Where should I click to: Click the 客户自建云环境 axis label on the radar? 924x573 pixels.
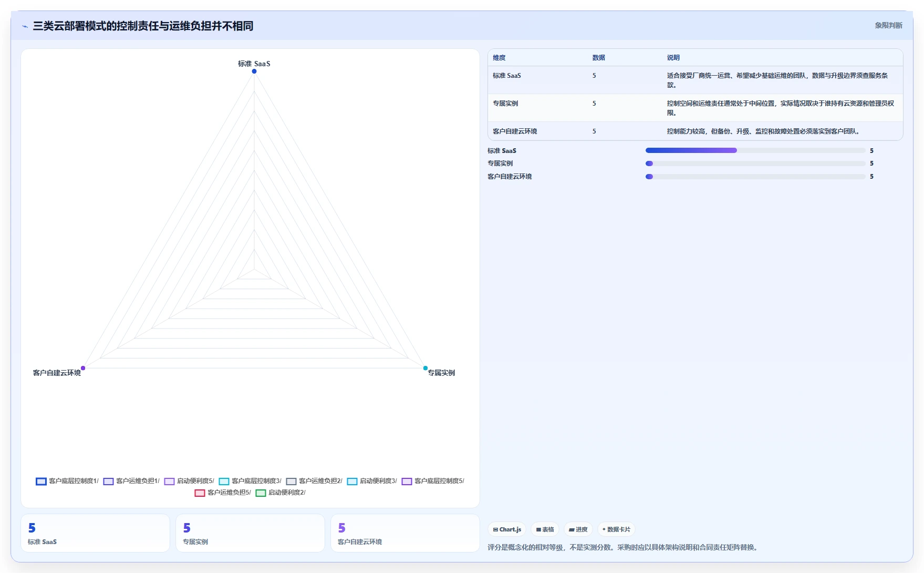[x=57, y=373]
